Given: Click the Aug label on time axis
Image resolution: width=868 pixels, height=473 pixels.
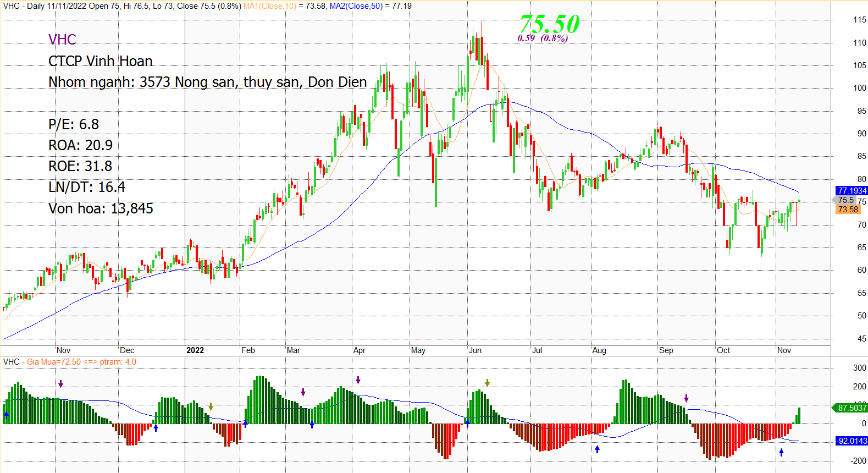Looking at the screenshot, I should coord(599,350).
